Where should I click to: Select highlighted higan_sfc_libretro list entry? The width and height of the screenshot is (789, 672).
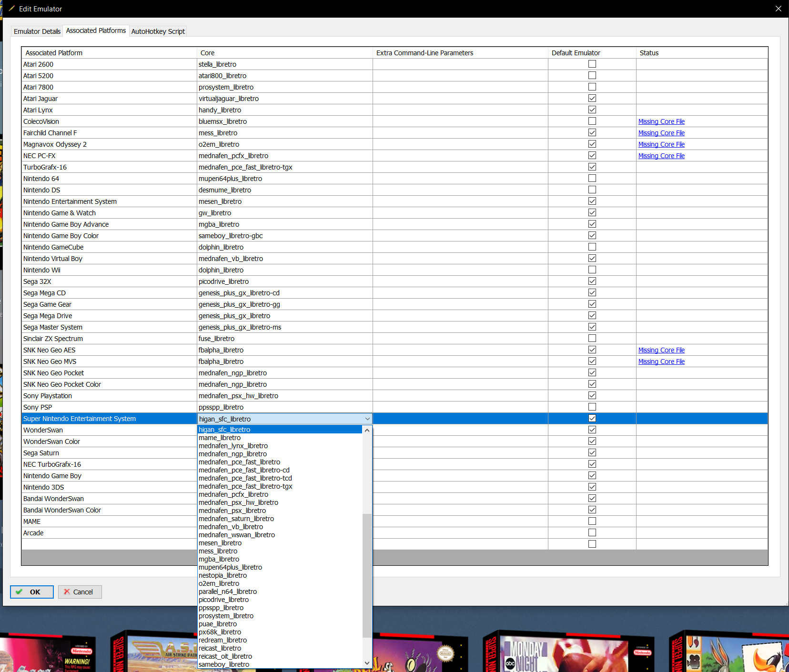280,430
